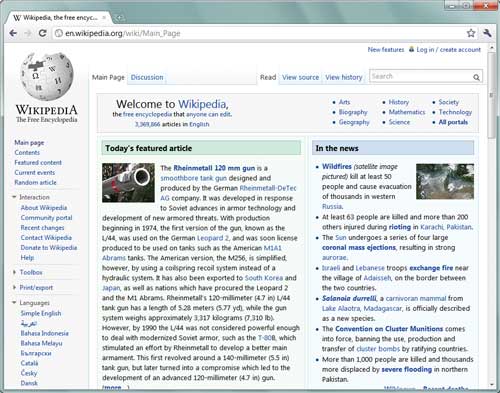Click the user icon beside Log in
This screenshot has width=500, height=393.
(412, 49)
